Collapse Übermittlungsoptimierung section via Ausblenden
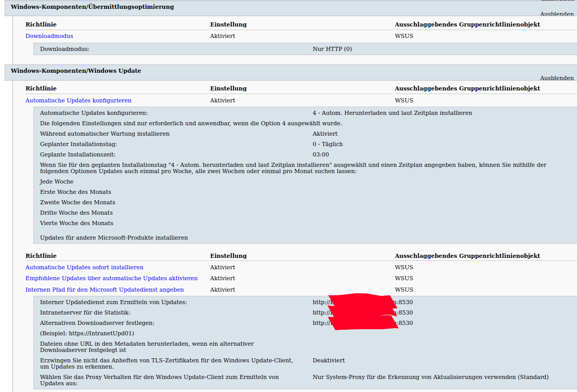Viewport: 577px width, 392px height. click(x=557, y=14)
